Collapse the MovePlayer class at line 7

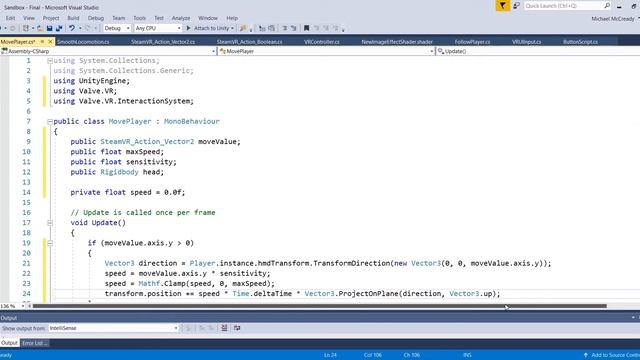pyautogui.click(x=50, y=122)
